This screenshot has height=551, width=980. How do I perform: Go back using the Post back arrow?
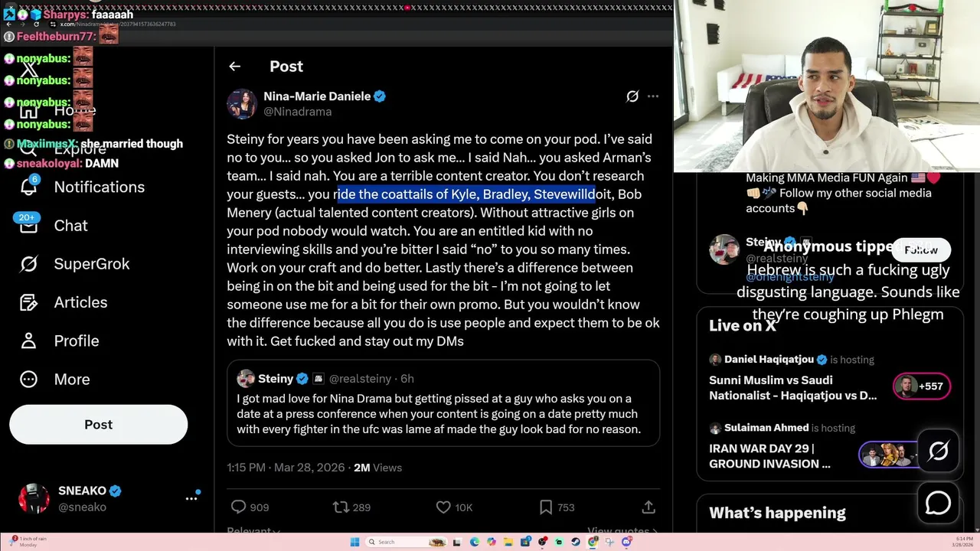234,67
